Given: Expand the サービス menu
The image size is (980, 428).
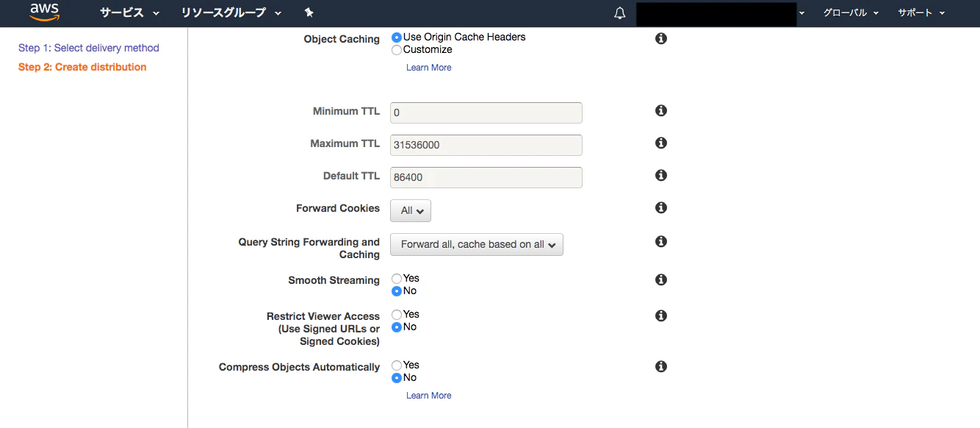Looking at the screenshot, I should tap(129, 13).
